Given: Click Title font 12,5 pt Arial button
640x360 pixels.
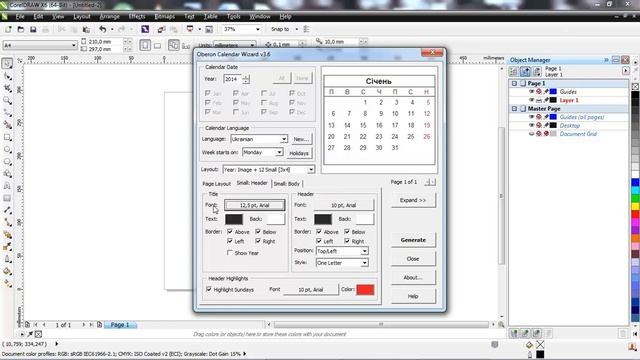Looking at the screenshot, I should click(254, 205).
